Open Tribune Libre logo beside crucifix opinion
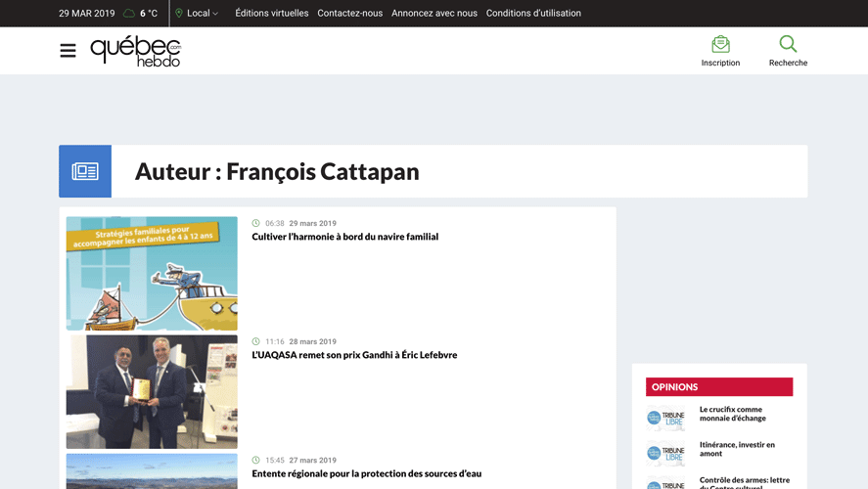 click(x=665, y=419)
